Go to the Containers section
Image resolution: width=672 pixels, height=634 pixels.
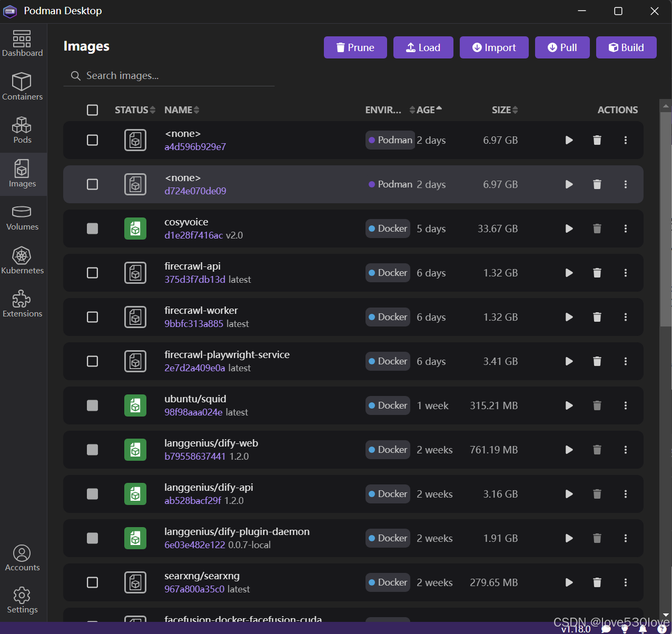pos(23,87)
